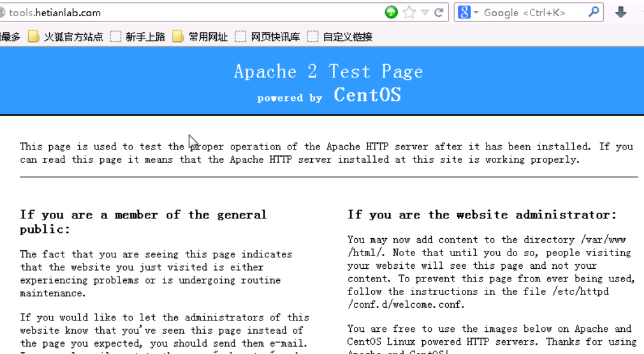Click the "Apache 2 Test Page" heading
The width and height of the screenshot is (644, 354).
coord(328,71)
